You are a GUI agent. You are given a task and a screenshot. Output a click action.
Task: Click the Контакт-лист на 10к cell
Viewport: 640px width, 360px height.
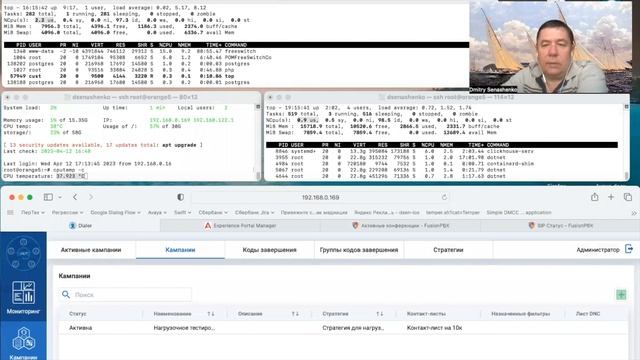[x=434, y=328]
